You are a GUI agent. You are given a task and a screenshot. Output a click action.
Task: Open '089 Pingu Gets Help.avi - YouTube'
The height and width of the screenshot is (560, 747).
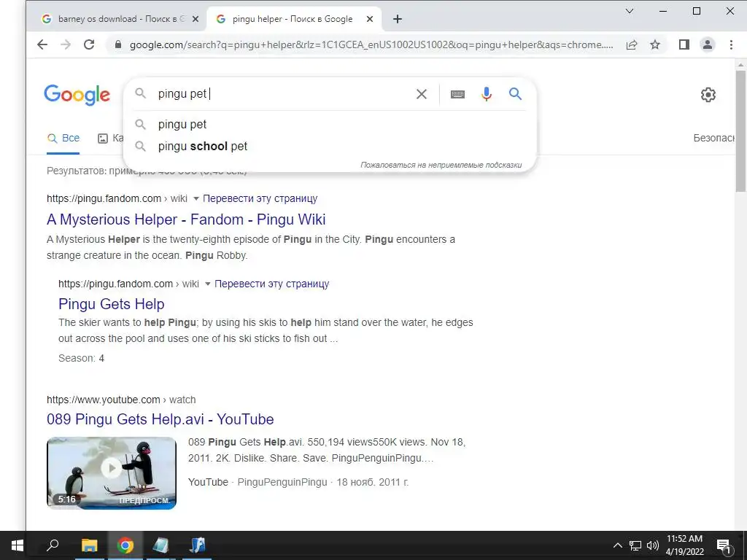click(160, 419)
